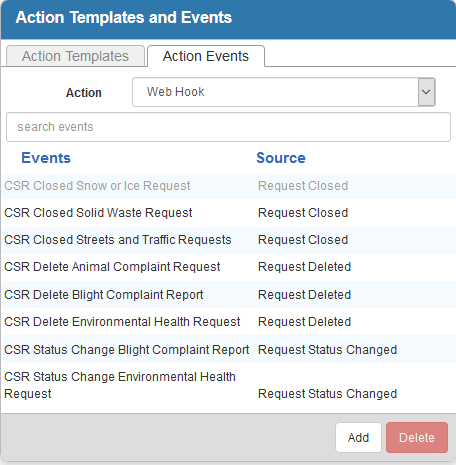Sort by the Source column header
The height and width of the screenshot is (465, 456).
click(281, 158)
